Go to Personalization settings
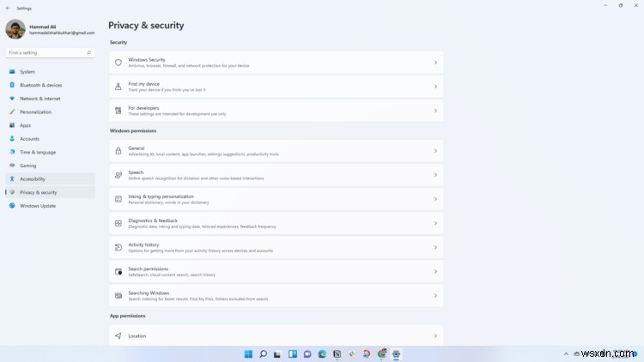Image resolution: width=644 pixels, height=362 pixels. 50,112
